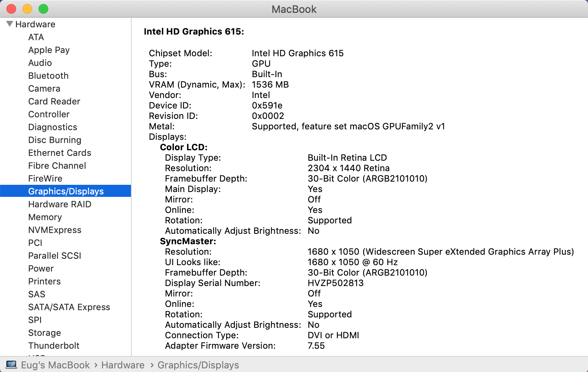Select PCI in the sidebar
The height and width of the screenshot is (372, 588).
35,243
